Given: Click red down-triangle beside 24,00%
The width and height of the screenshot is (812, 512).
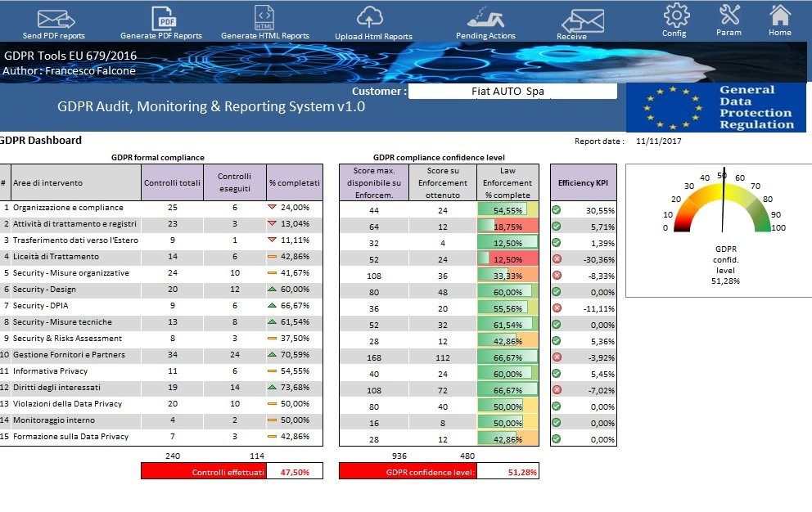Looking at the screenshot, I should click(x=272, y=207).
